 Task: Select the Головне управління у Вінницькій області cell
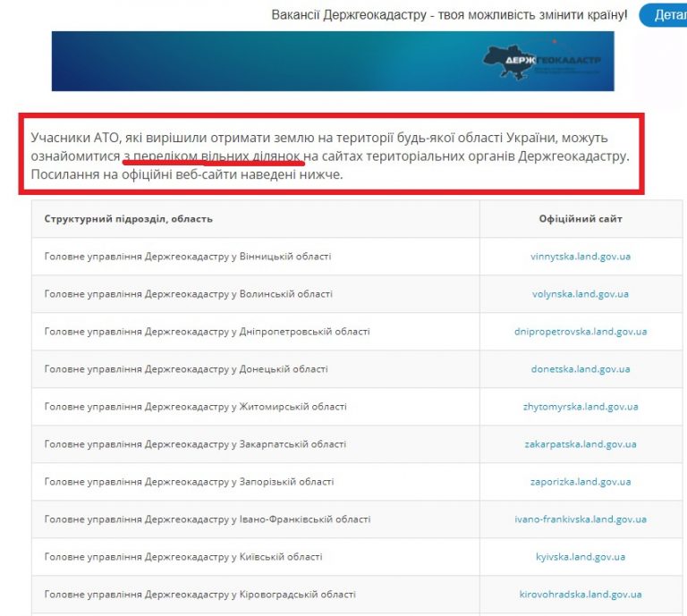[188, 257]
